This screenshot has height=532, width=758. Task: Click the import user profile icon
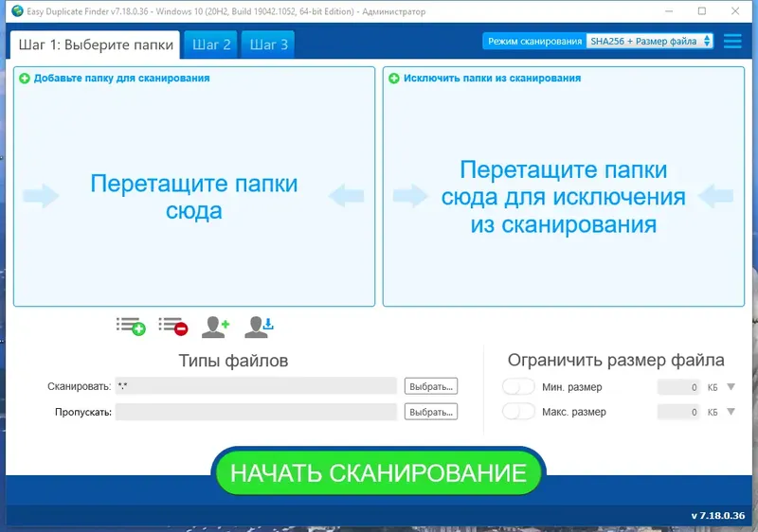coord(259,327)
